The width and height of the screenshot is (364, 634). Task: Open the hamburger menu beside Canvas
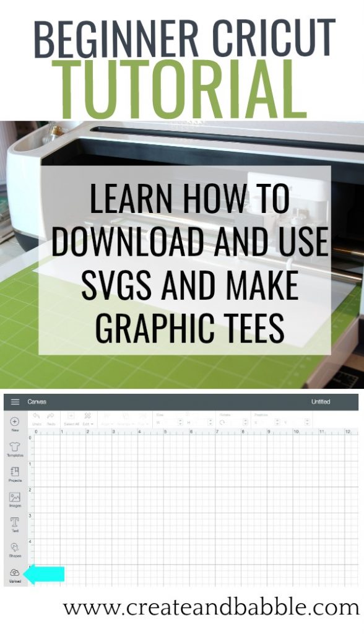tap(15, 401)
